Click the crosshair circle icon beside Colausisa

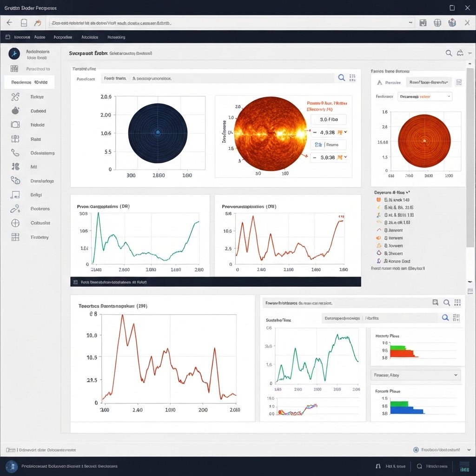15,223
